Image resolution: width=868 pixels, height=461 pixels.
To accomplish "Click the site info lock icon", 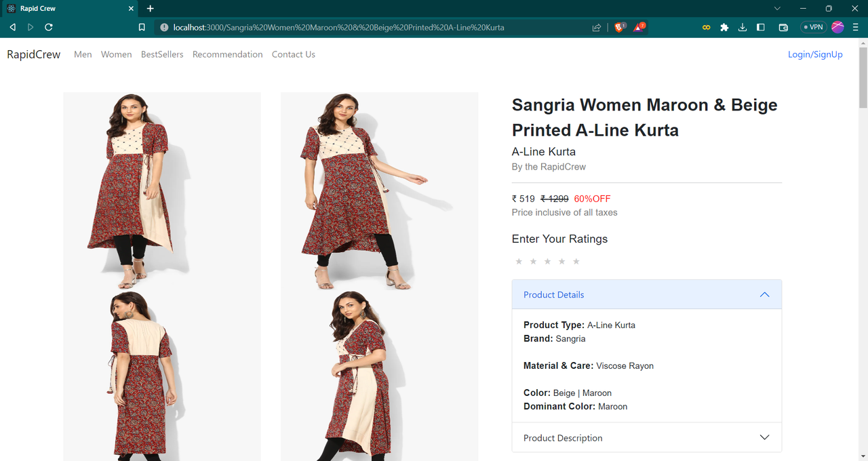I will pyautogui.click(x=163, y=28).
